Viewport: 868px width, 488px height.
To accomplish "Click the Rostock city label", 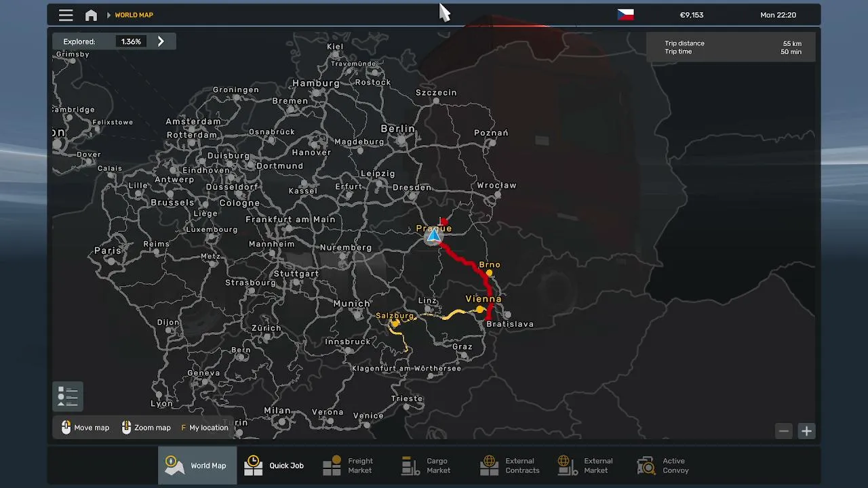I will (x=373, y=83).
